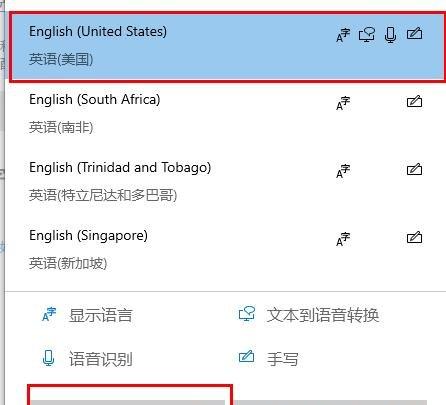Click handwriting icon on Singapore row

pyautogui.click(x=414, y=237)
